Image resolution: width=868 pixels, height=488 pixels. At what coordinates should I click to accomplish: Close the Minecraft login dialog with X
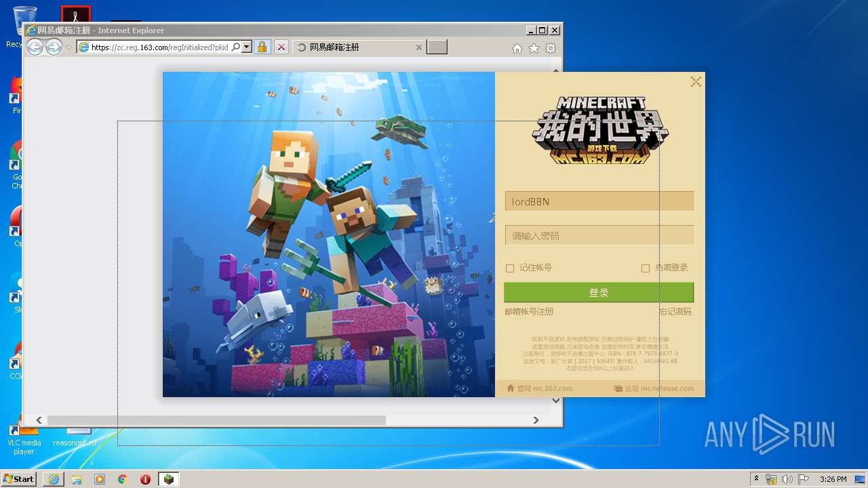(696, 82)
